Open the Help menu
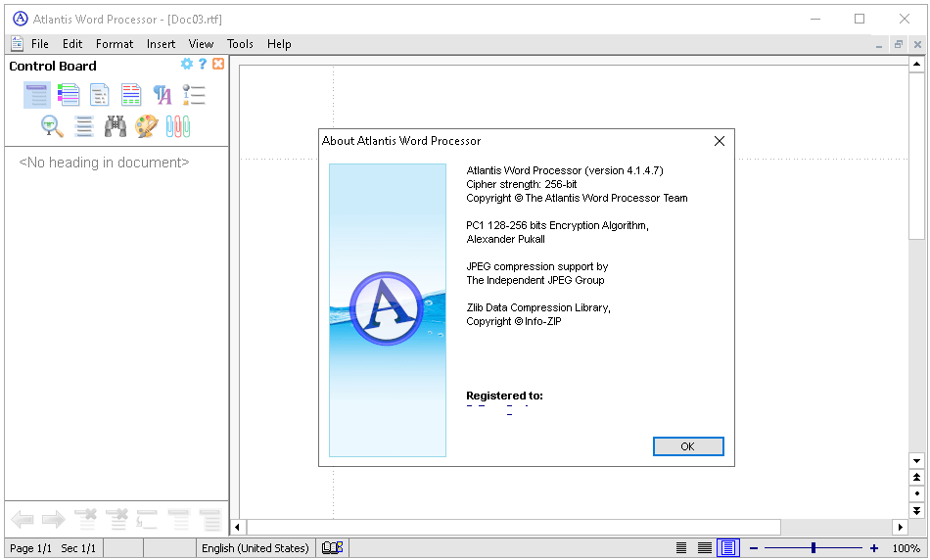This screenshot has width=930, height=560. click(x=279, y=44)
